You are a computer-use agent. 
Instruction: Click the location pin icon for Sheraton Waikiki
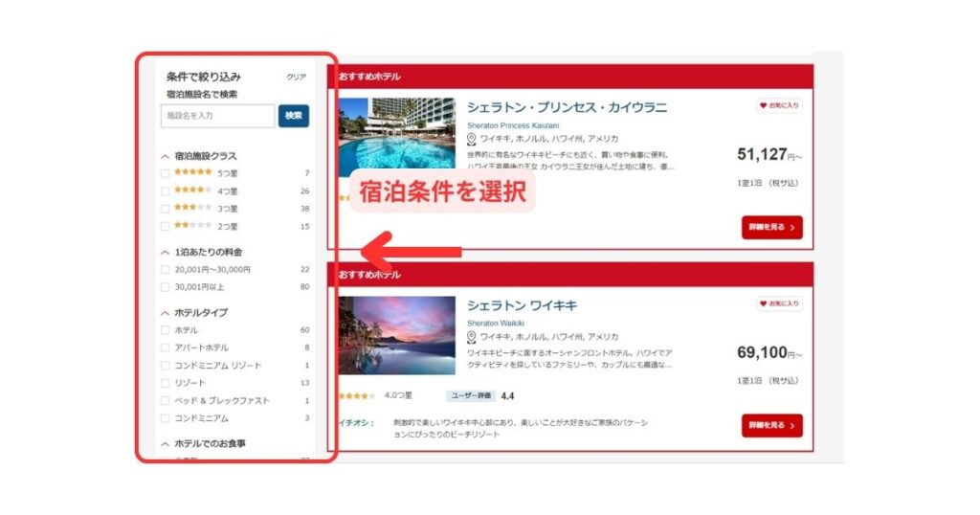click(472, 337)
